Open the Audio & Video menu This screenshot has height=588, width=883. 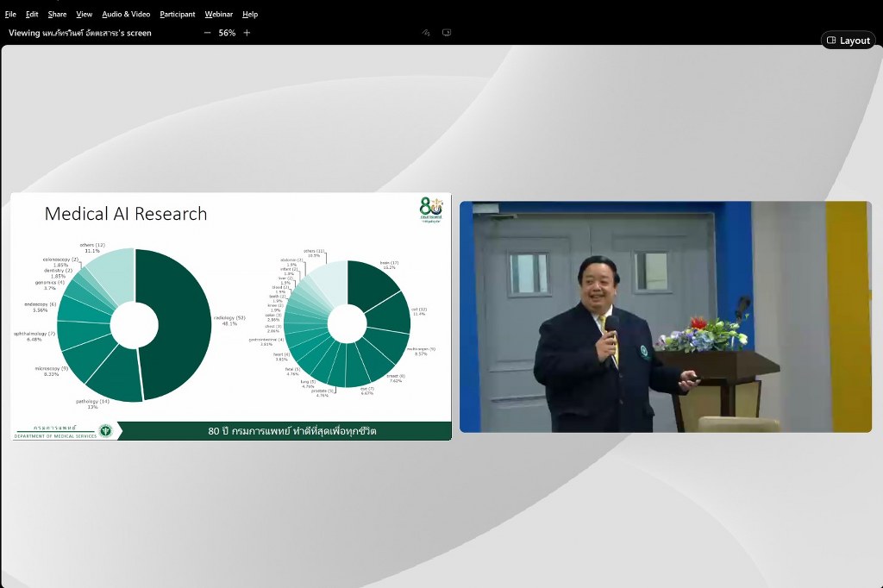pyautogui.click(x=126, y=15)
